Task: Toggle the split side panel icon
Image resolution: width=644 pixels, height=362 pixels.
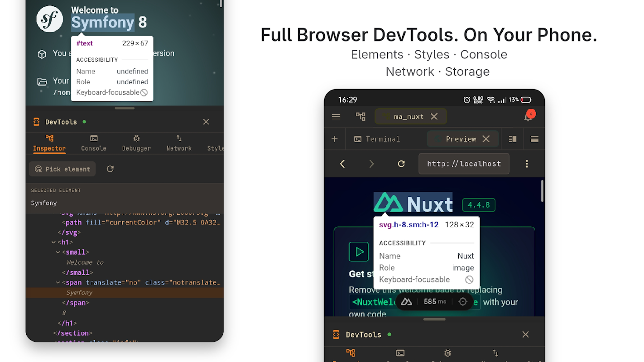Action: click(x=512, y=139)
